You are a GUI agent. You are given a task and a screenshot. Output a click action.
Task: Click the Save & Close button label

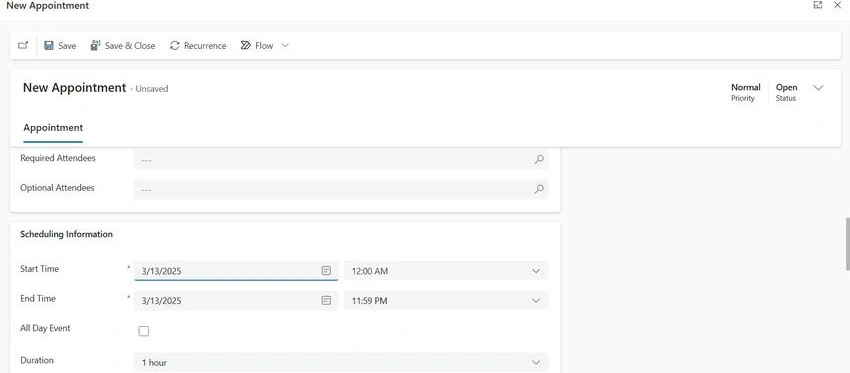click(130, 46)
